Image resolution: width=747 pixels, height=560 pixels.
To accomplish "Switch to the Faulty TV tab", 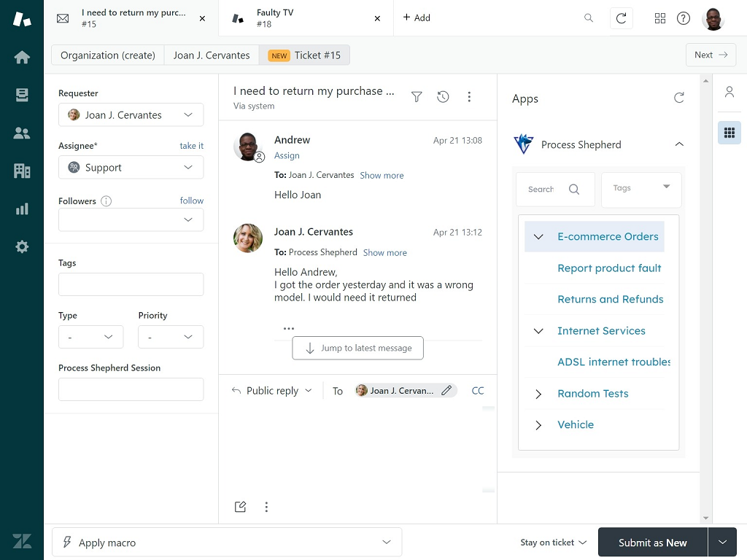I will (306, 18).
